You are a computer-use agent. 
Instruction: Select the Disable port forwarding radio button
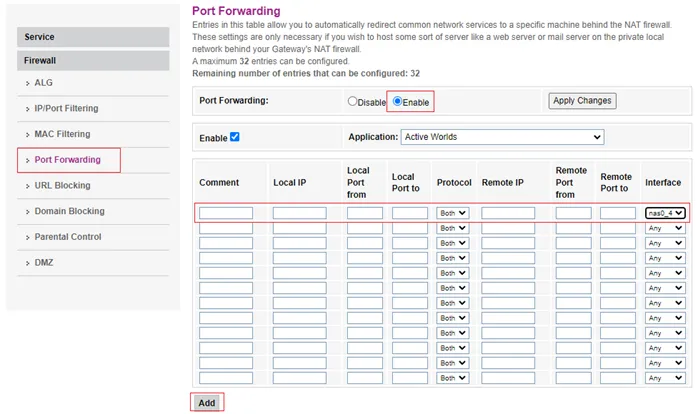[x=352, y=102]
